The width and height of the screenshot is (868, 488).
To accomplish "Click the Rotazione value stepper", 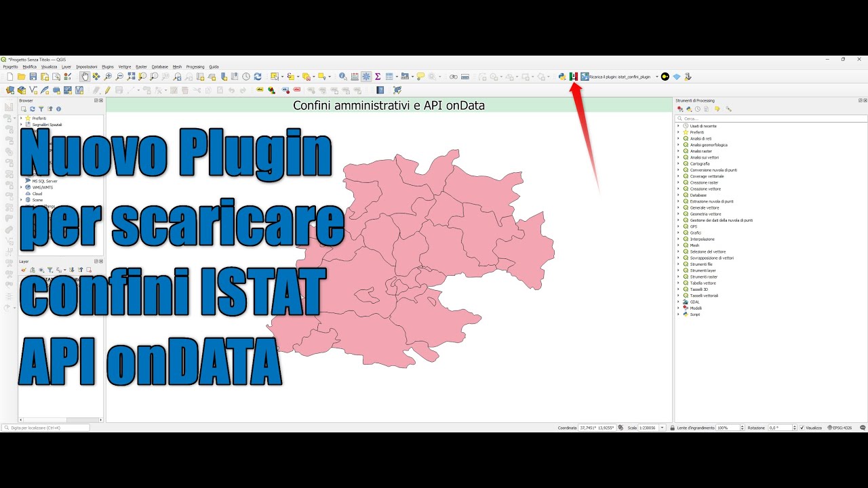I will (795, 428).
